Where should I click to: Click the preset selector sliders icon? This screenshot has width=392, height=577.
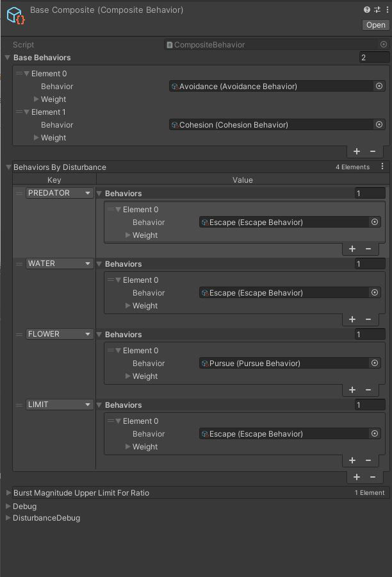click(x=376, y=10)
